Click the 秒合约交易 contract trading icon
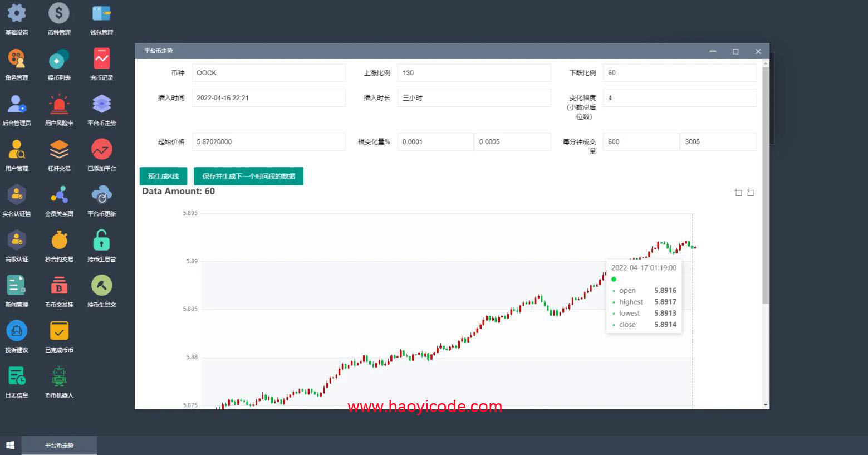Image resolution: width=868 pixels, height=455 pixels. coord(58,244)
